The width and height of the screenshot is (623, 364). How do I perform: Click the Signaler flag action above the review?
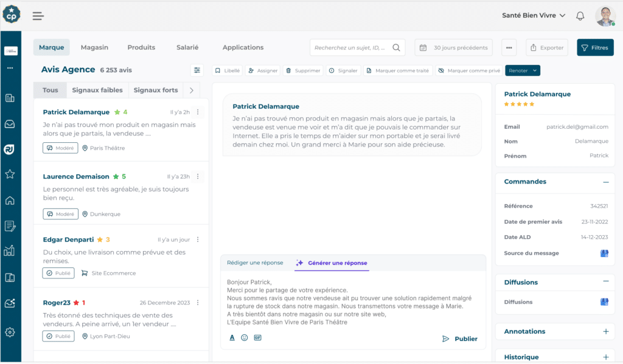click(x=343, y=70)
